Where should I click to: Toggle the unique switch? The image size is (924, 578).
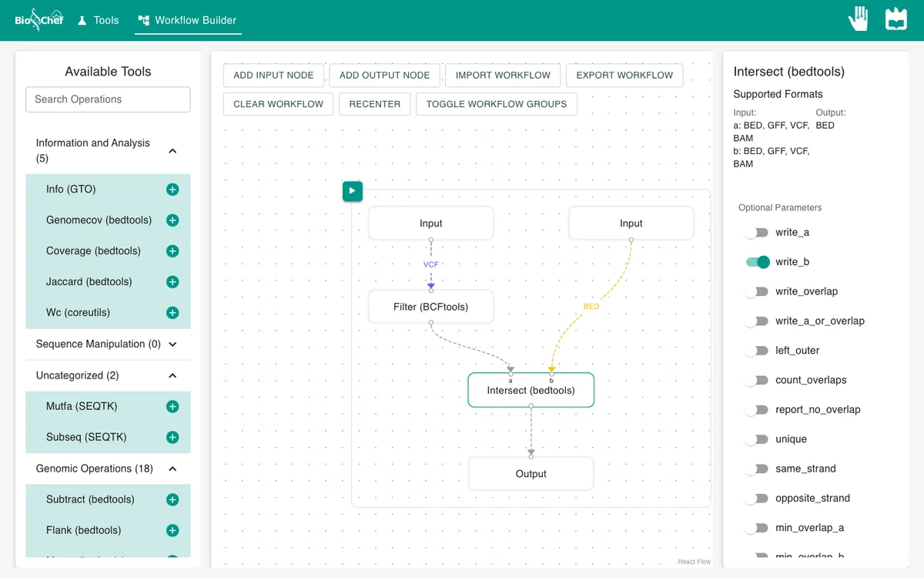click(758, 439)
